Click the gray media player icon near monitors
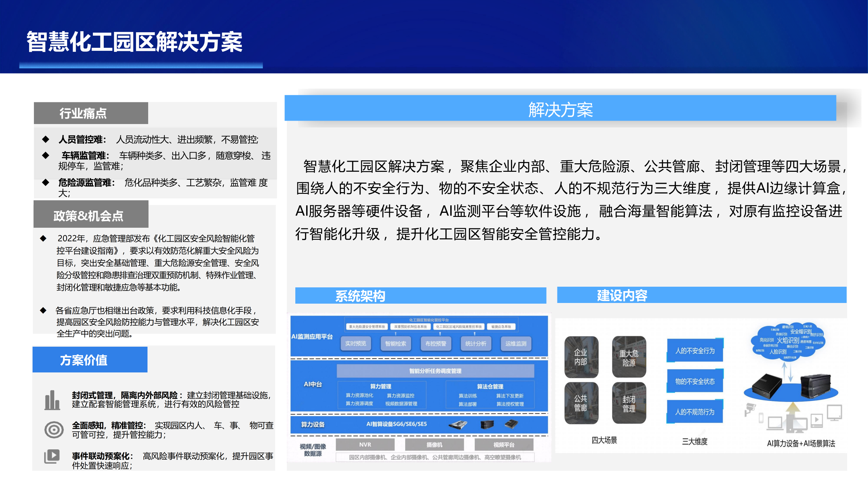Screen dimensions: 868x488 click(816, 420)
